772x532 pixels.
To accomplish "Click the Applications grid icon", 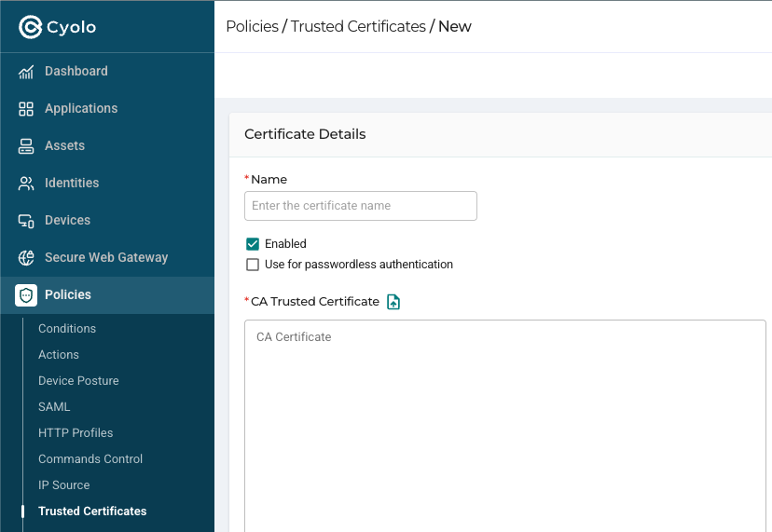I will (x=26, y=109).
